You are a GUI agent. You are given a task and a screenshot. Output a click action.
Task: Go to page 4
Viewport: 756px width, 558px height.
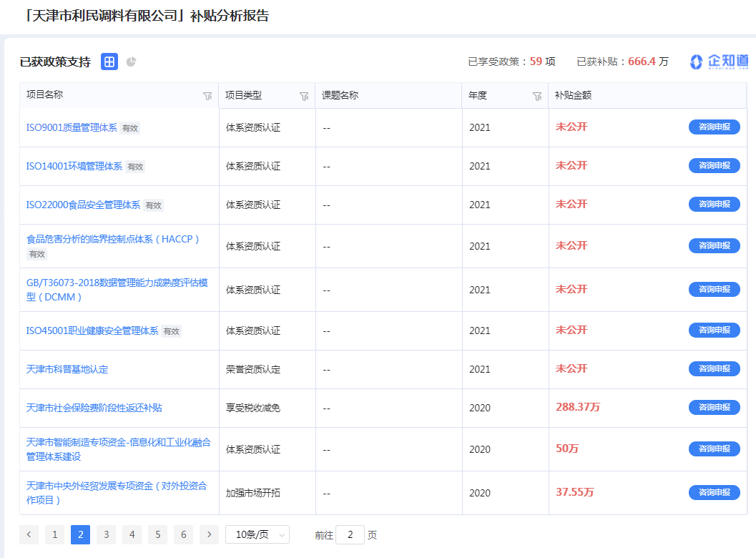(132, 534)
